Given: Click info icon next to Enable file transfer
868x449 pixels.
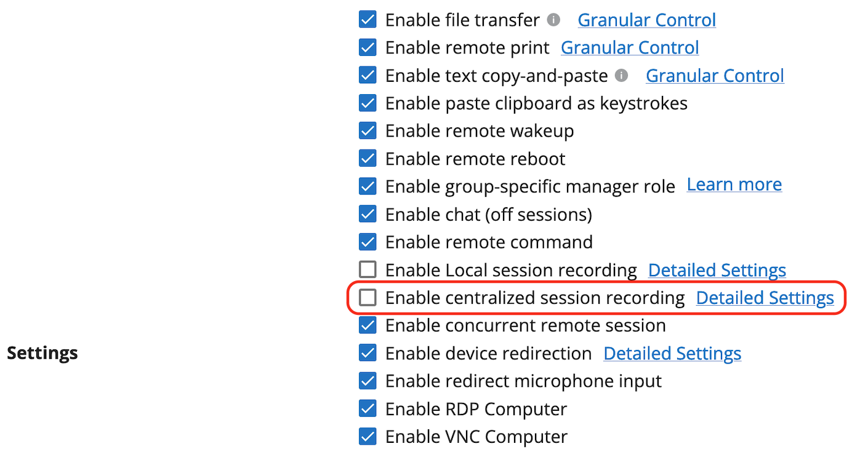Looking at the screenshot, I should pos(553,20).
